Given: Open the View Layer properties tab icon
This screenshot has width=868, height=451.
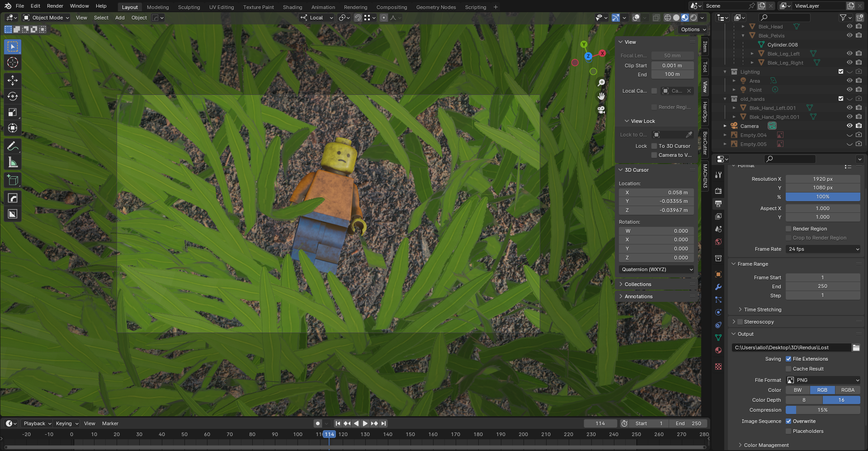Looking at the screenshot, I should pyautogui.click(x=718, y=216).
